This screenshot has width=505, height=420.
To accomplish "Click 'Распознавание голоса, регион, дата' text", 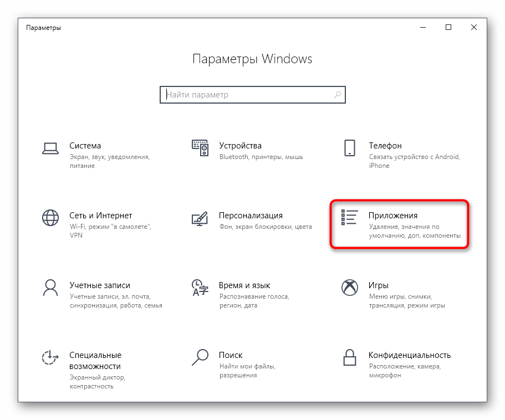I will [254, 301].
